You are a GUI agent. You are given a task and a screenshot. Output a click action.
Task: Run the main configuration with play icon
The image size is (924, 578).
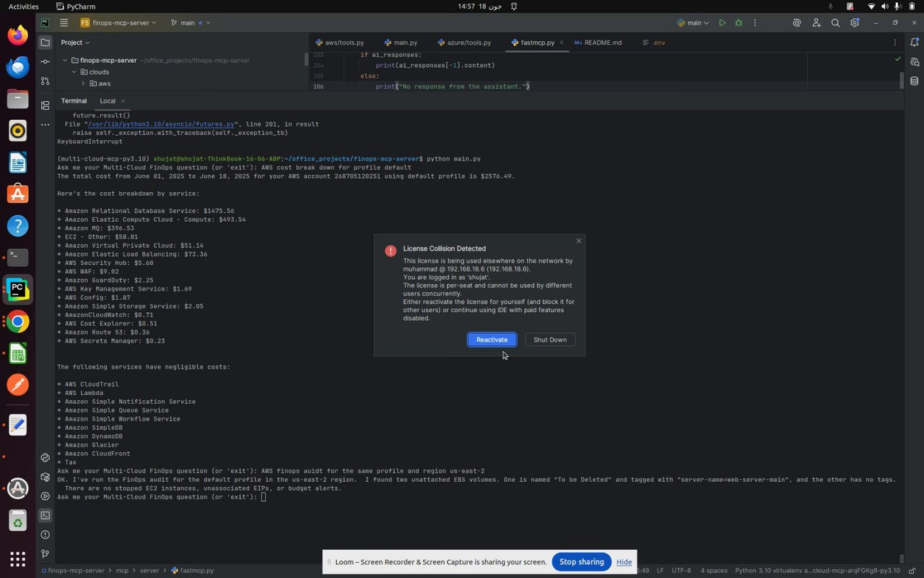pos(722,23)
